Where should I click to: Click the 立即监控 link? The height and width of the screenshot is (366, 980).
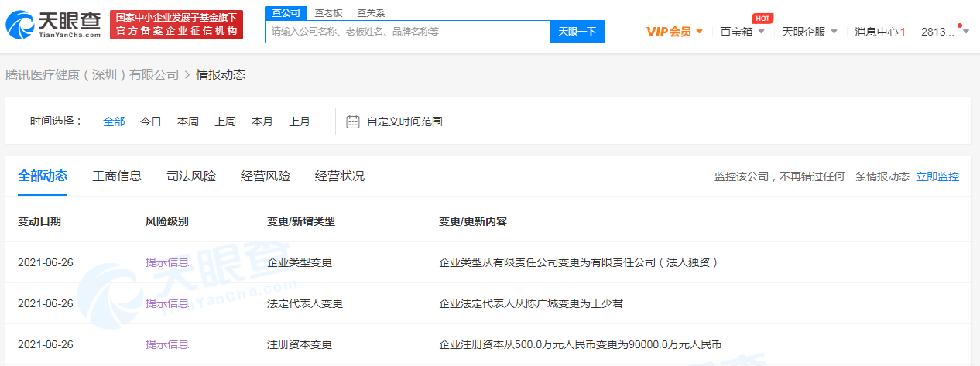pyautogui.click(x=937, y=176)
